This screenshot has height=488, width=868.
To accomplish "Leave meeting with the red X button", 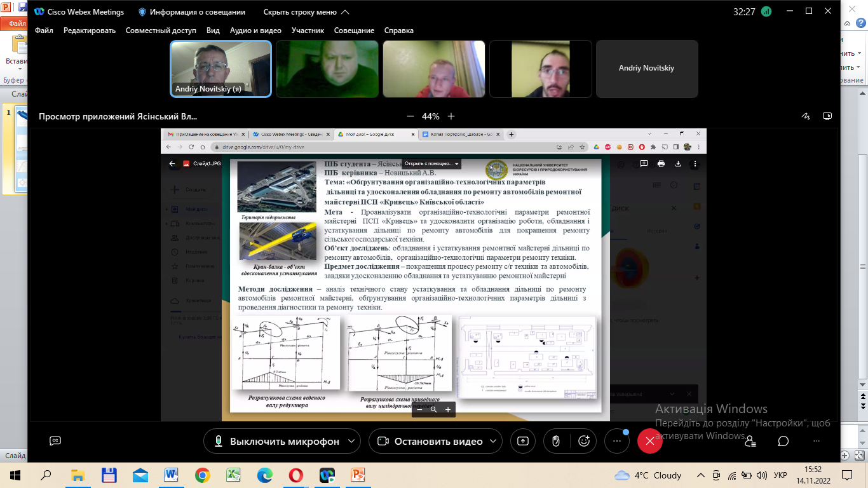I will [x=649, y=441].
